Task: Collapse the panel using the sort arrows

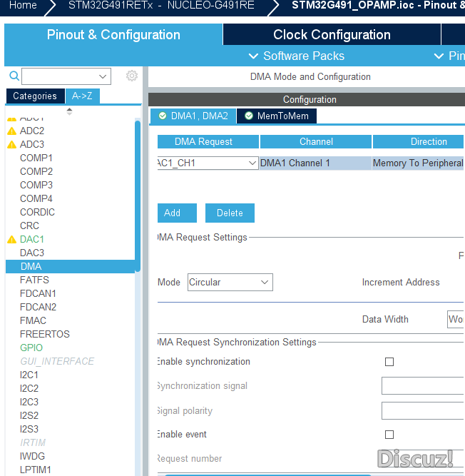Action: point(69,111)
